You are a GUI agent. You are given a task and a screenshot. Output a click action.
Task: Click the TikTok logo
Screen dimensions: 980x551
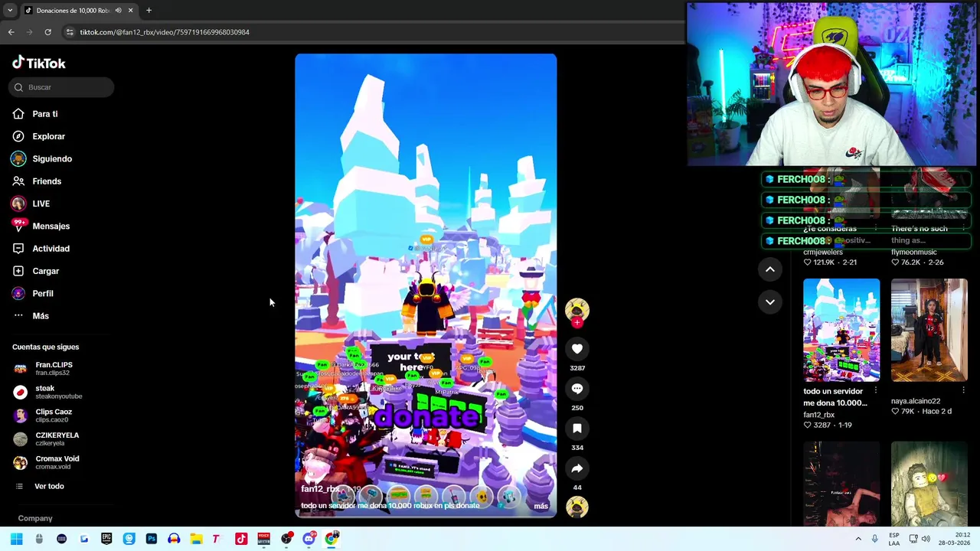pos(39,64)
